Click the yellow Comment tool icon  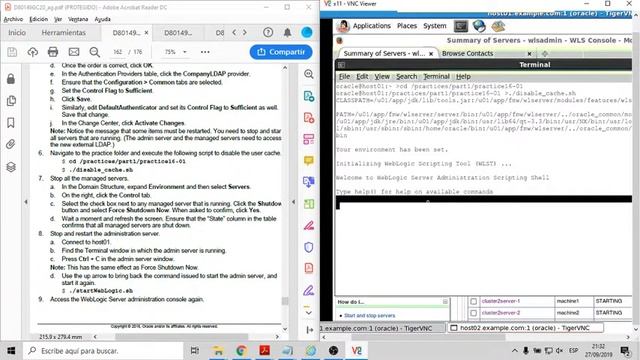[x=309, y=160]
